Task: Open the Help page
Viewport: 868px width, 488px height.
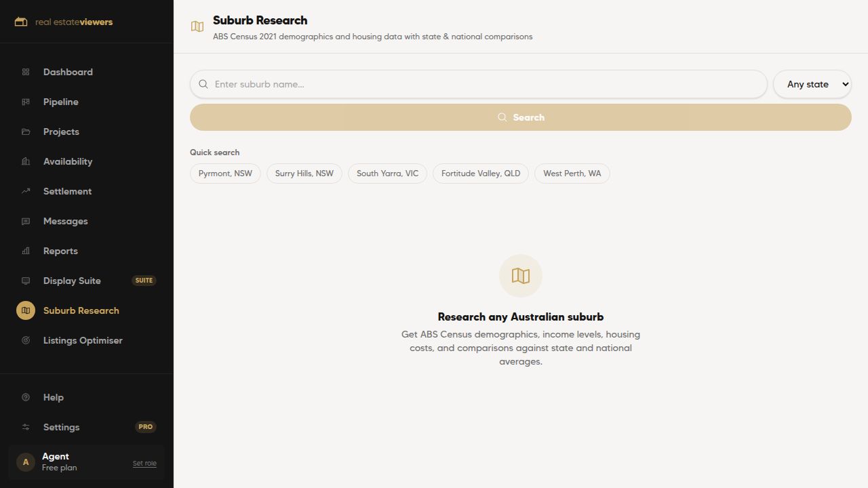Action: pos(87,397)
